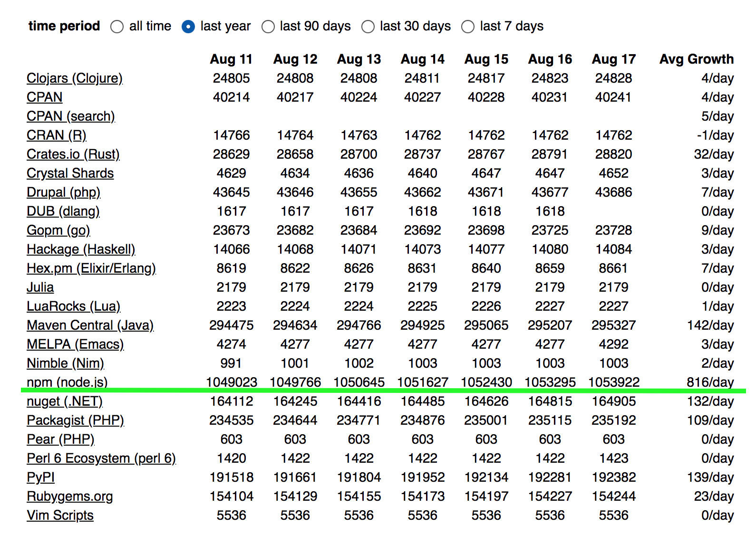Click Drupal's Aug 17 count 43686
This screenshot has width=756, height=534.
pyautogui.click(x=614, y=192)
